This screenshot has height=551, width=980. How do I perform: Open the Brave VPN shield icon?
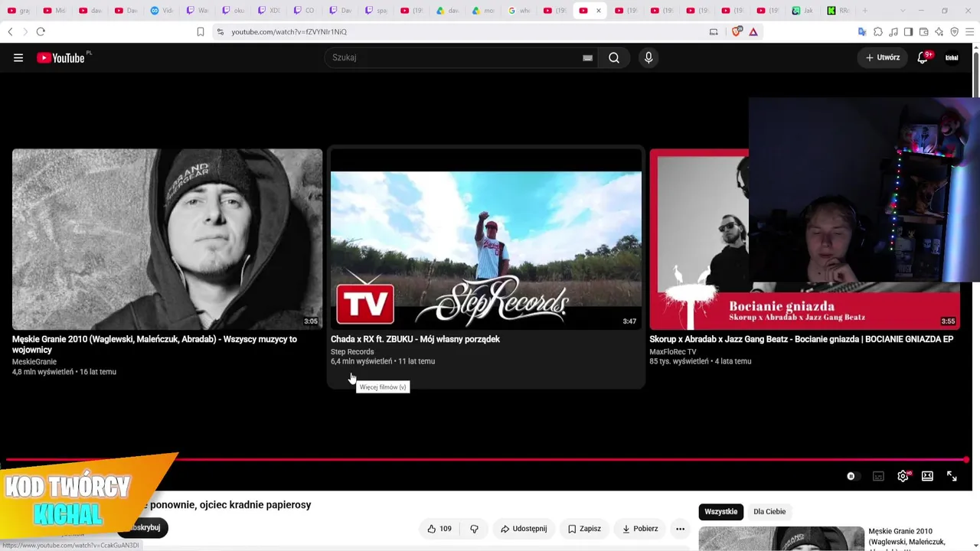coord(954,31)
